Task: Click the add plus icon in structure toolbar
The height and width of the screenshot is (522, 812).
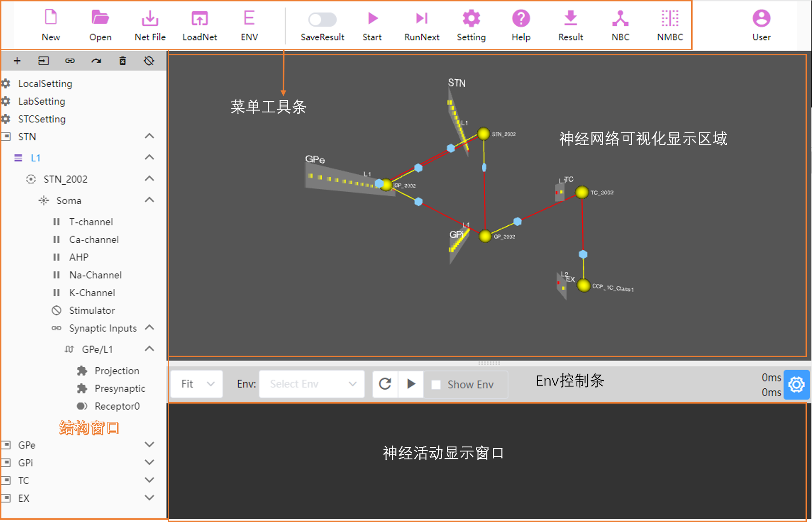Action: (17, 61)
